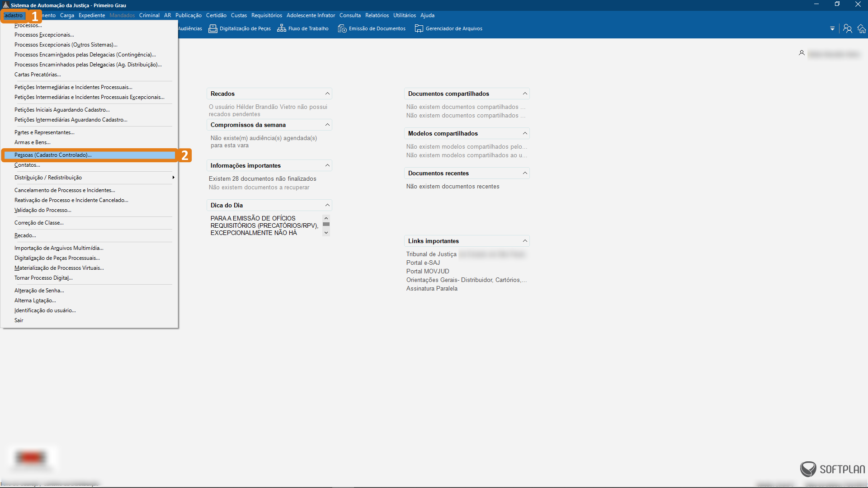Choose Cancelamento de Processos e Incidentes

click(65, 190)
